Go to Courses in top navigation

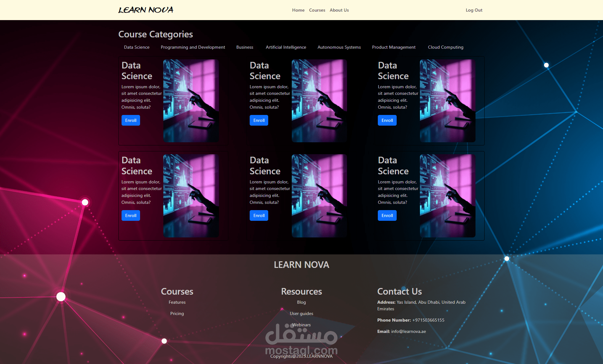click(317, 10)
